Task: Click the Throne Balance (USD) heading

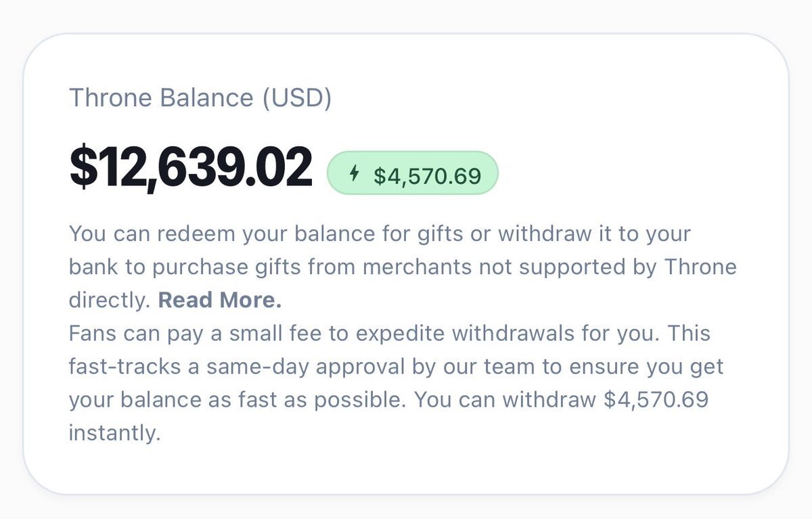Action: [200, 99]
